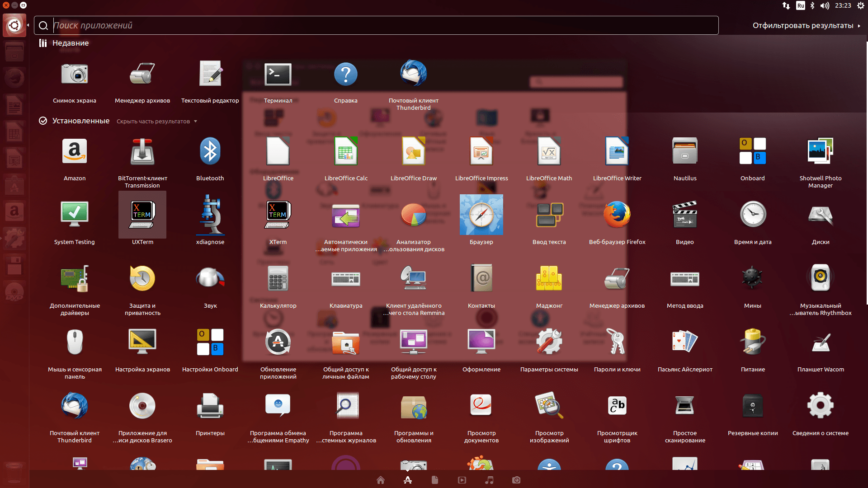Select the Applications lens tab
Image resolution: width=868 pixels, height=488 pixels.
pos(408,480)
